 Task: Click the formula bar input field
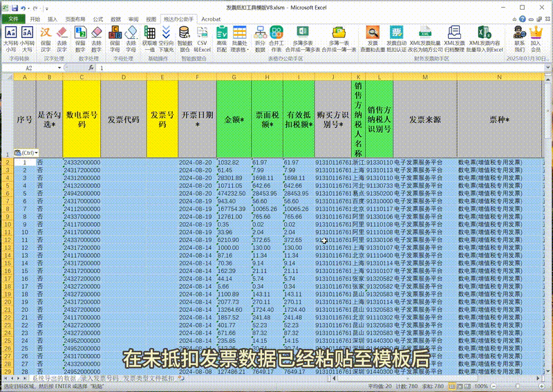point(321,68)
